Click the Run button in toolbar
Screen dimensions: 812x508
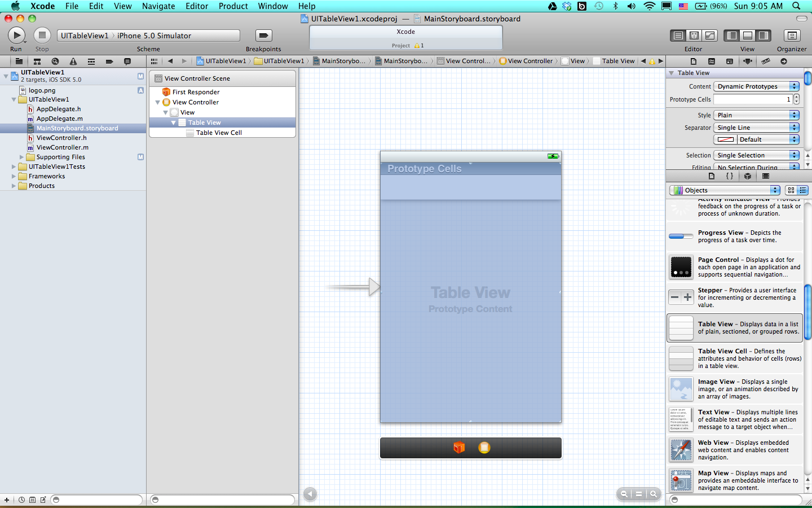coord(16,36)
